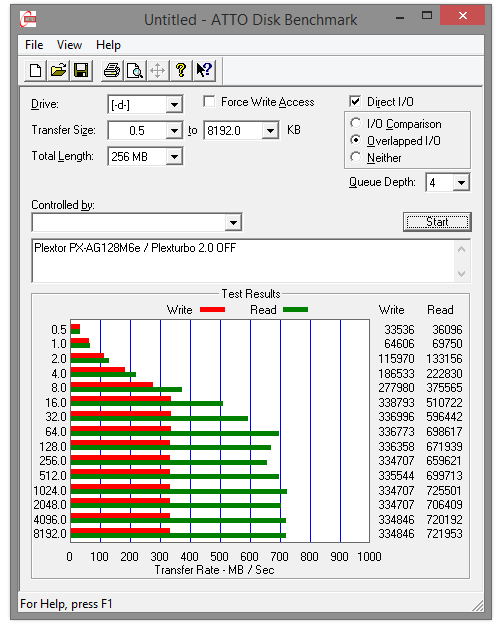Expand the Queue Depth dropdown
499x625 pixels.
[x=462, y=183]
